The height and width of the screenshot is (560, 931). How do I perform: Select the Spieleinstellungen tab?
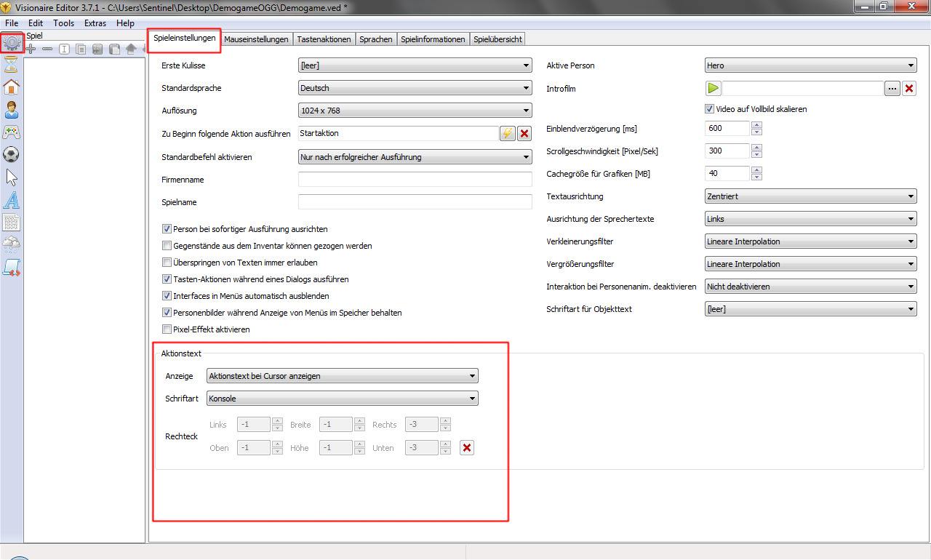tap(185, 38)
